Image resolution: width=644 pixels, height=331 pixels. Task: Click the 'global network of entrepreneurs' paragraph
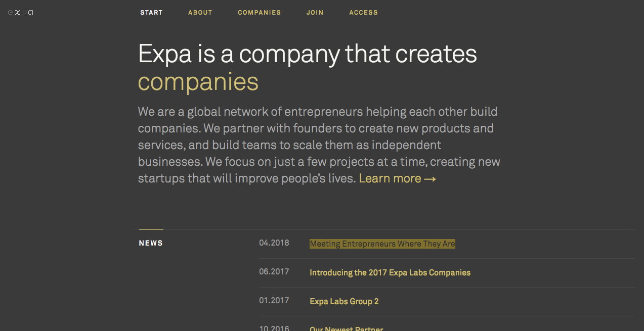point(319,145)
